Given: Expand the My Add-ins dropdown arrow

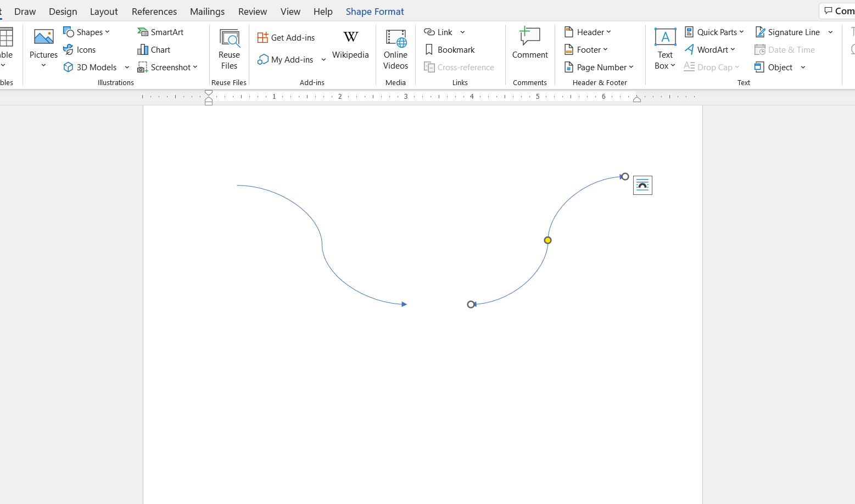Looking at the screenshot, I should [x=323, y=59].
